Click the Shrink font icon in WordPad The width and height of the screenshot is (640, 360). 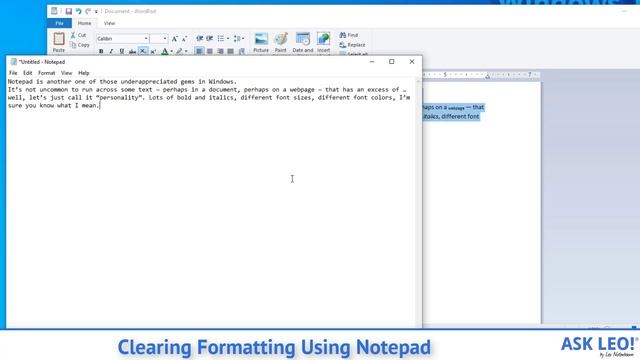click(184, 39)
